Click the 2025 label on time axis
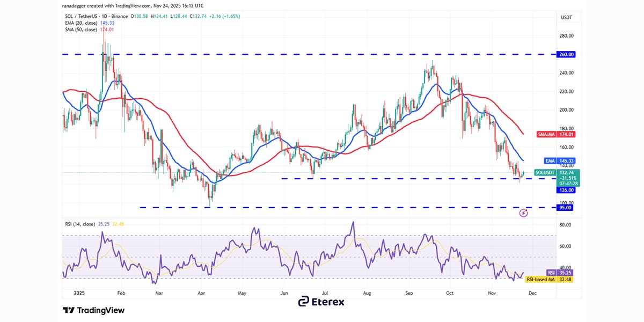 click(x=79, y=294)
